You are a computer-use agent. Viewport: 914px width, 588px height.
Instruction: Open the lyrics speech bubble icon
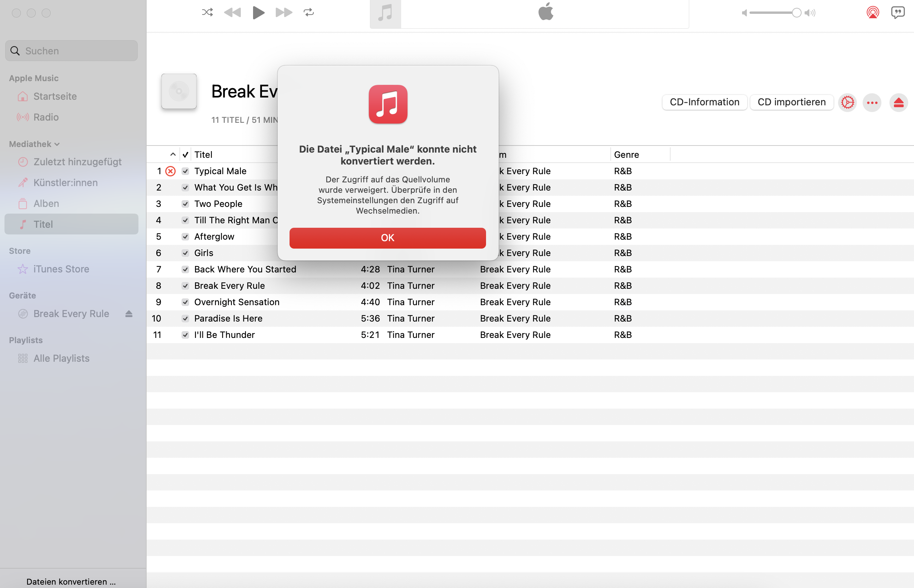tap(897, 13)
